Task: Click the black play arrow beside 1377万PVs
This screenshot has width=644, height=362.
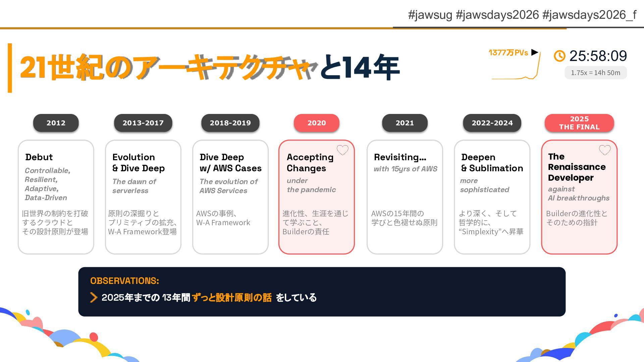Action: pos(535,52)
